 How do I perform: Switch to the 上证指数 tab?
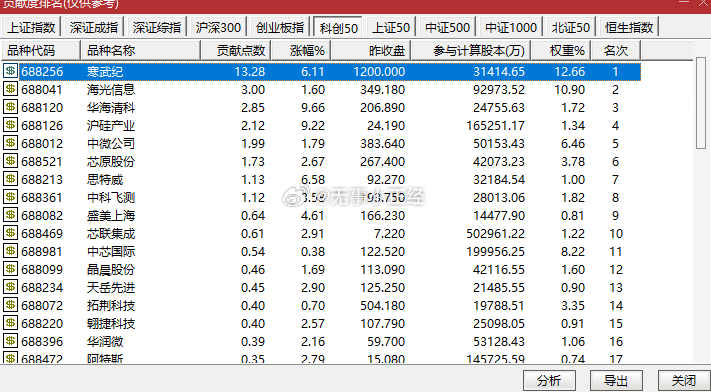pyautogui.click(x=31, y=27)
